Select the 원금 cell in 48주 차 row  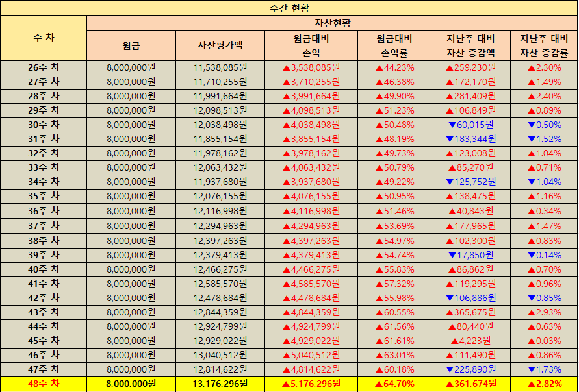point(131,384)
